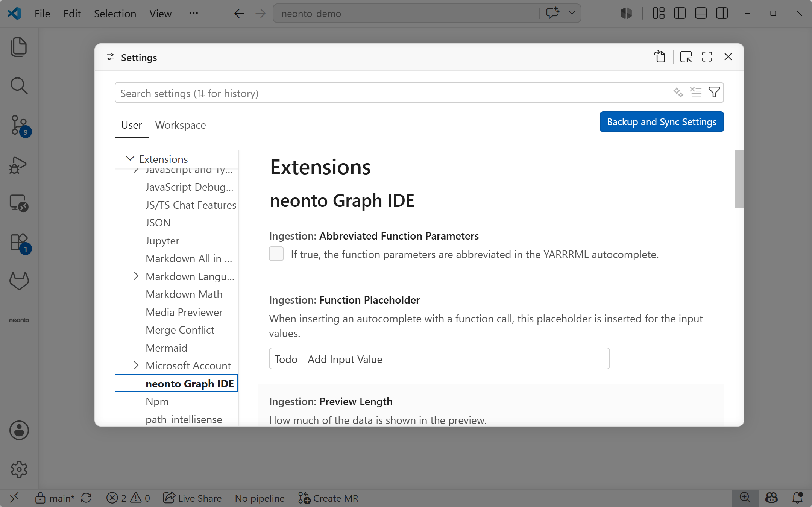This screenshot has height=507, width=812.
Task: Open the Remote Explorer view
Action: (19, 203)
